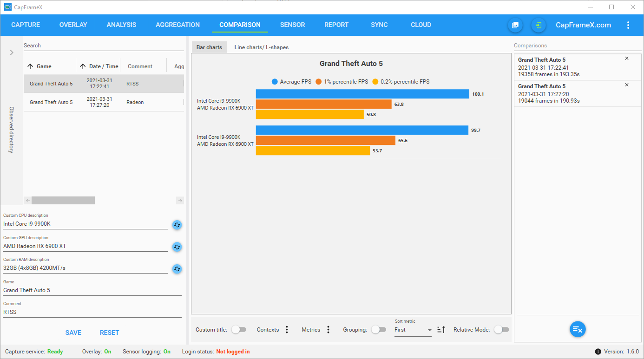The height and width of the screenshot is (359, 644).
Task: Click the 99.7 average FPS bar
Action: point(362,130)
